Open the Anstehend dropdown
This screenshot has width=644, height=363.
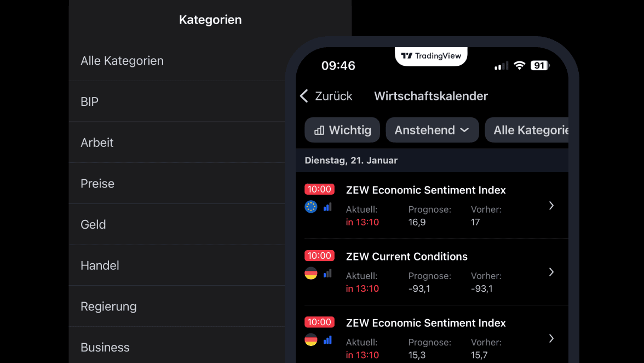pos(432,130)
